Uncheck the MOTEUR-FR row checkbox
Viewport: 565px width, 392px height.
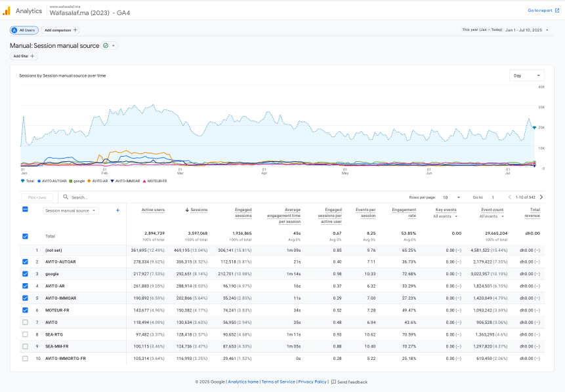[x=25, y=310]
